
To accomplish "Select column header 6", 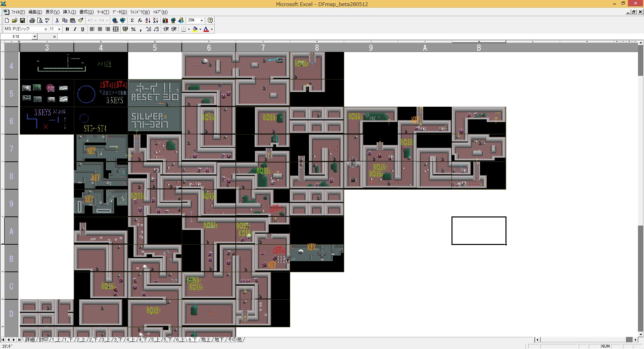I will point(209,48).
